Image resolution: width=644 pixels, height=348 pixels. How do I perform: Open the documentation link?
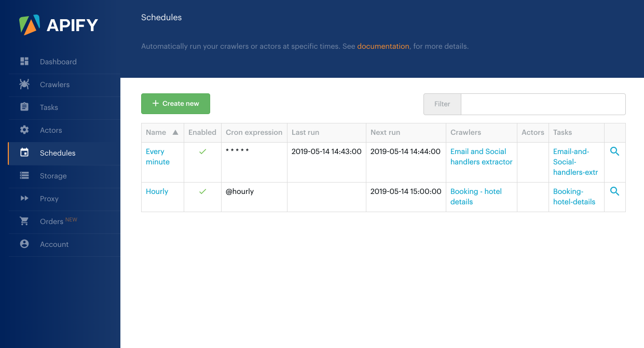tap(383, 46)
